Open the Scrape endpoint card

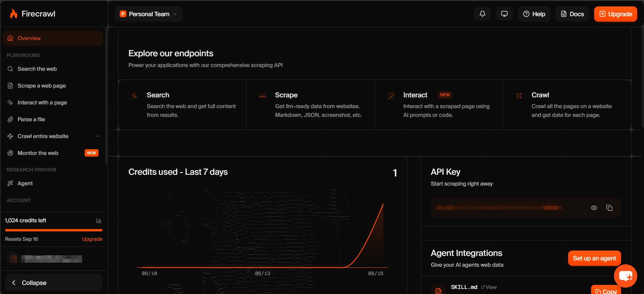click(x=311, y=105)
